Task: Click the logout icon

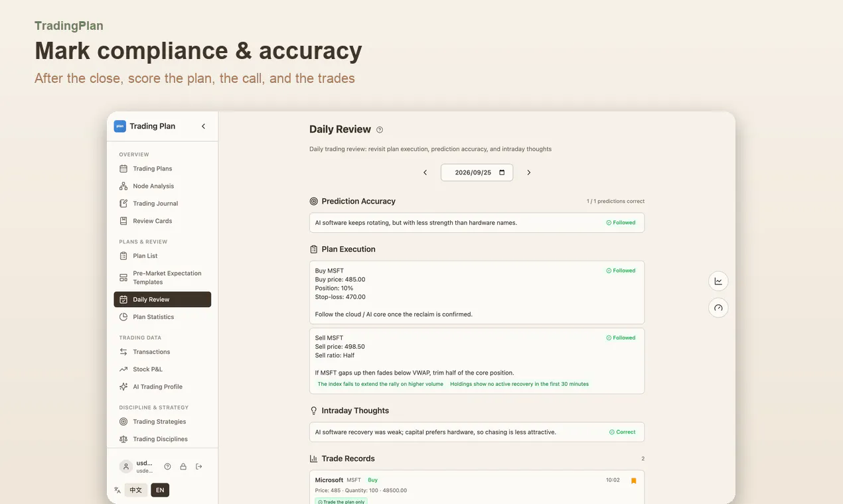Action: 199,467
